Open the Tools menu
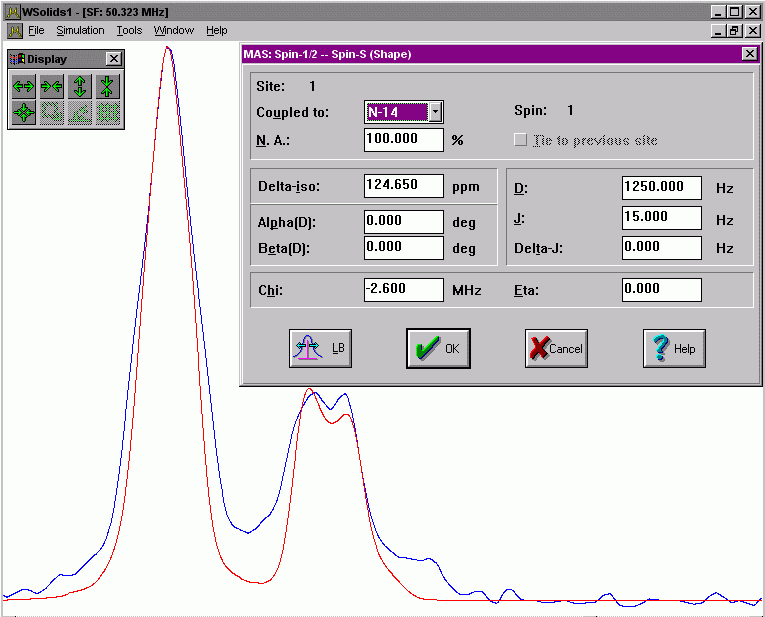 (x=129, y=31)
